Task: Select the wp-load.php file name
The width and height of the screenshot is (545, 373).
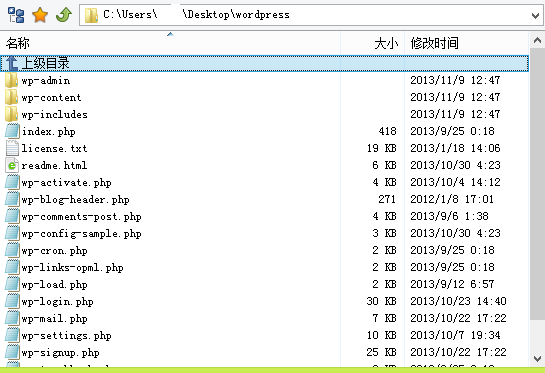Action: pos(54,285)
